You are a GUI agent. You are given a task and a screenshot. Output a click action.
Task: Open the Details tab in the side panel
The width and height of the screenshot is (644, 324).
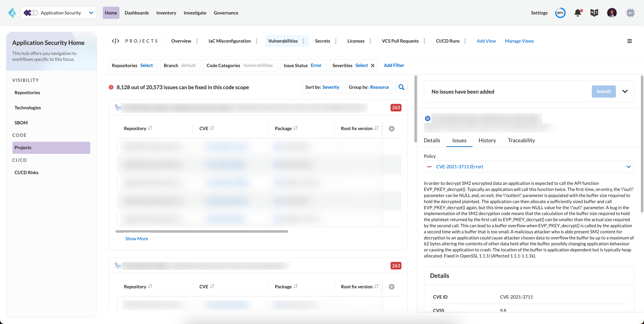pyautogui.click(x=432, y=140)
